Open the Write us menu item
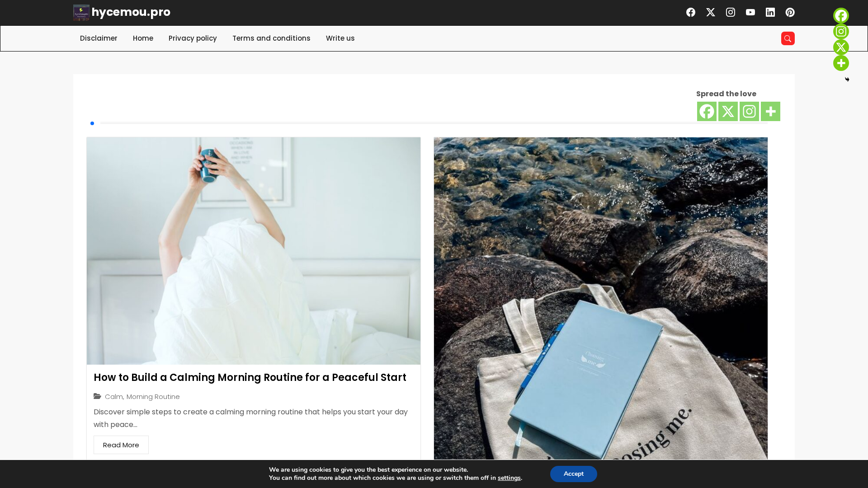 (x=340, y=38)
